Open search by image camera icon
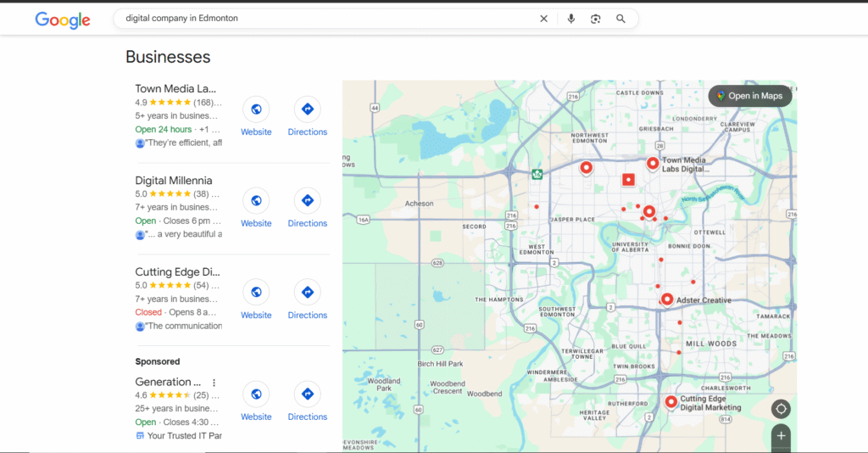868x453 pixels. 595,19
